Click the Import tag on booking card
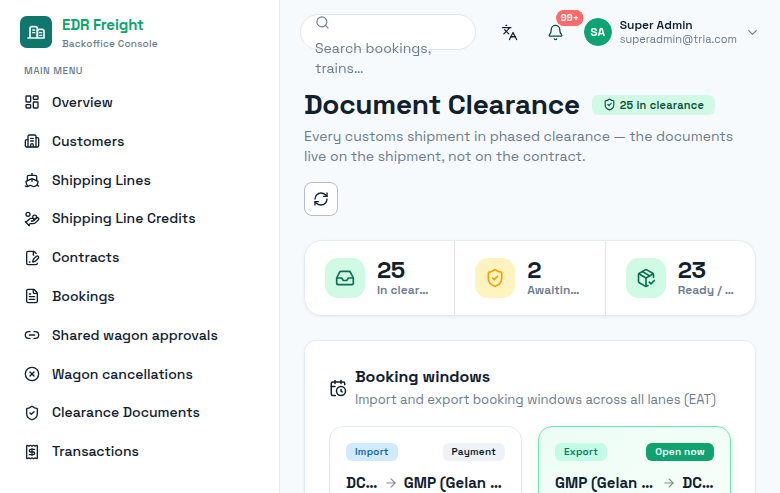Screen dimensions: 780x493 [372, 452]
